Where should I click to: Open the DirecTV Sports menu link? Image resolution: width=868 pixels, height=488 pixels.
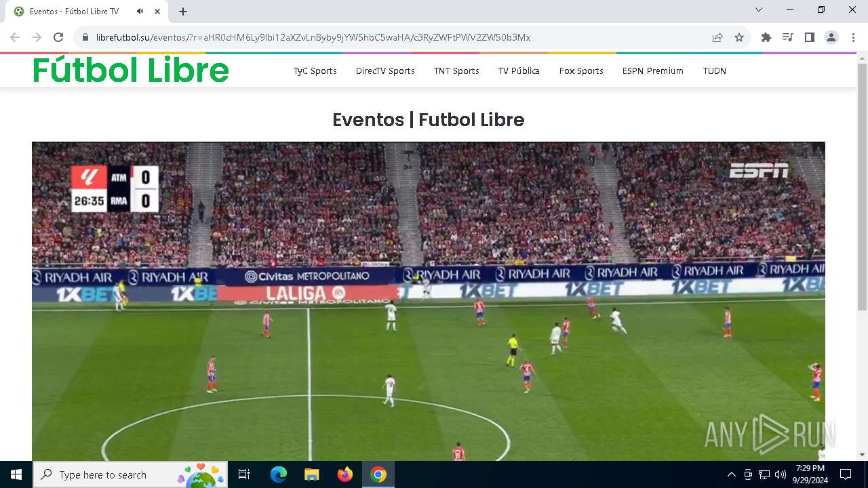(385, 70)
